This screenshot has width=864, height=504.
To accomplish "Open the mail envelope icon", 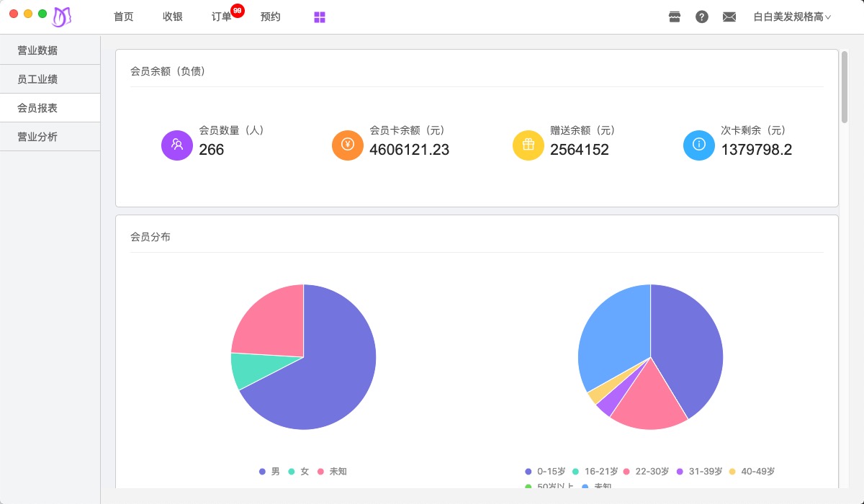I will pyautogui.click(x=729, y=17).
